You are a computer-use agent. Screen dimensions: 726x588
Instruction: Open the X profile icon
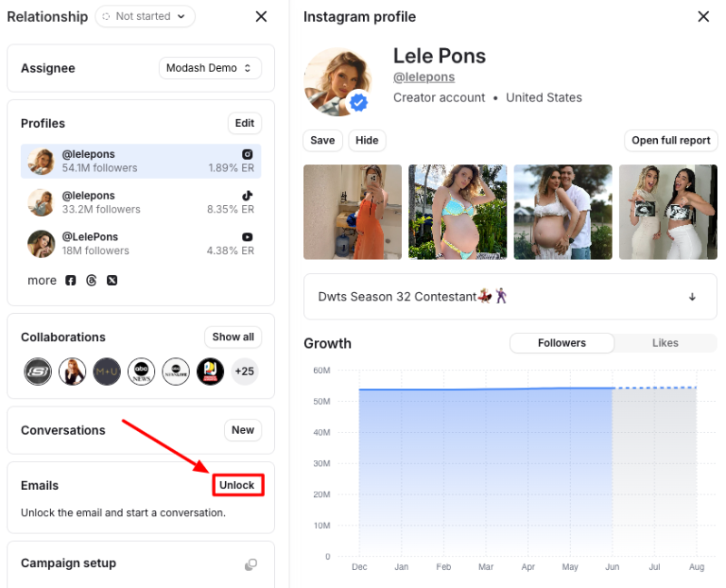coord(112,280)
